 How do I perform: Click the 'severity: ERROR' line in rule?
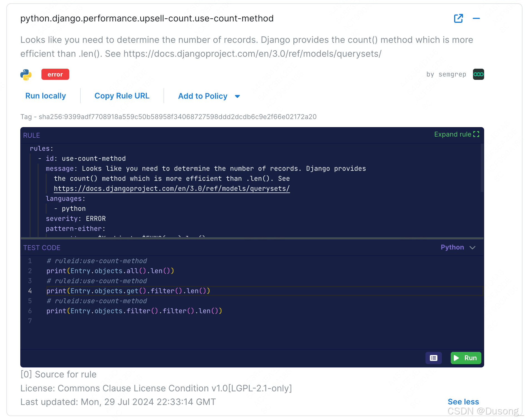[x=76, y=219]
